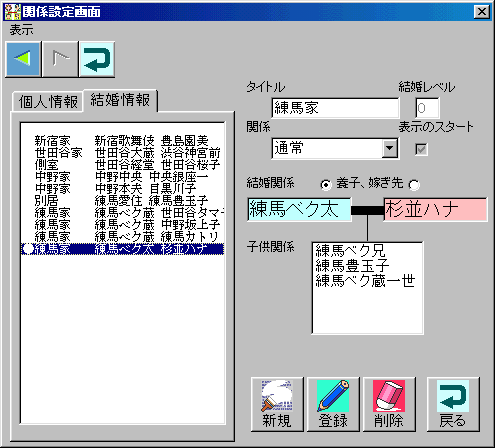Click the cyan 練馬ベク太 spouse box

pos(299,209)
